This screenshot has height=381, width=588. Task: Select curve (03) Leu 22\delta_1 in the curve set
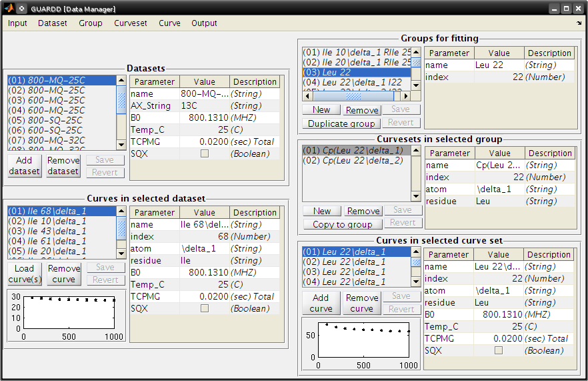click(x=357, y=272)
